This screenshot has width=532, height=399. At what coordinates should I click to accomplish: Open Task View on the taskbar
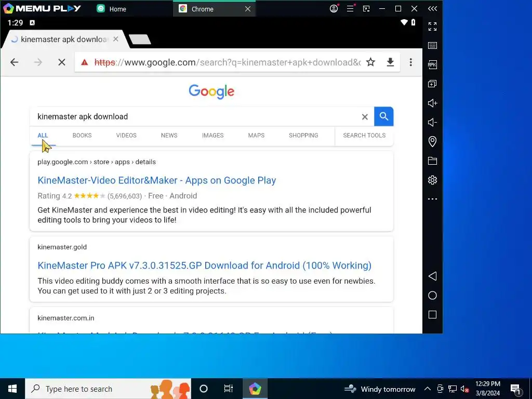(x=229, y=389)
